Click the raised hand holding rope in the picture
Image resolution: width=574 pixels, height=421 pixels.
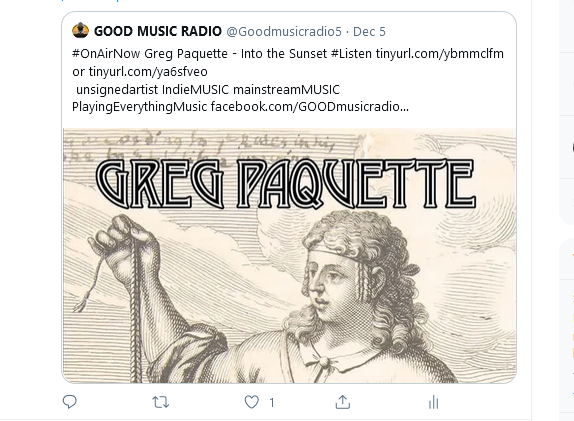pos(124,254)
